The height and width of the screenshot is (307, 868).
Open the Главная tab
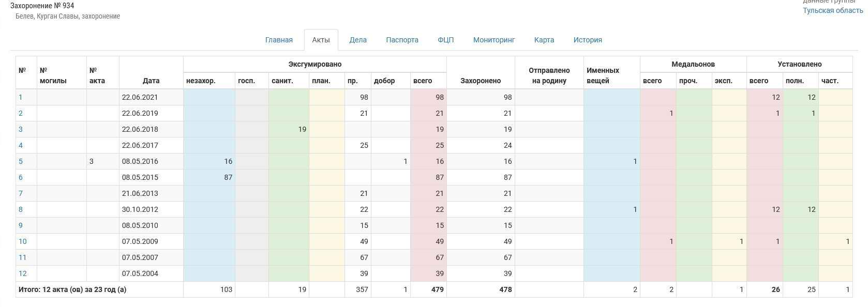pyautogui.click(x=279, y=40)
